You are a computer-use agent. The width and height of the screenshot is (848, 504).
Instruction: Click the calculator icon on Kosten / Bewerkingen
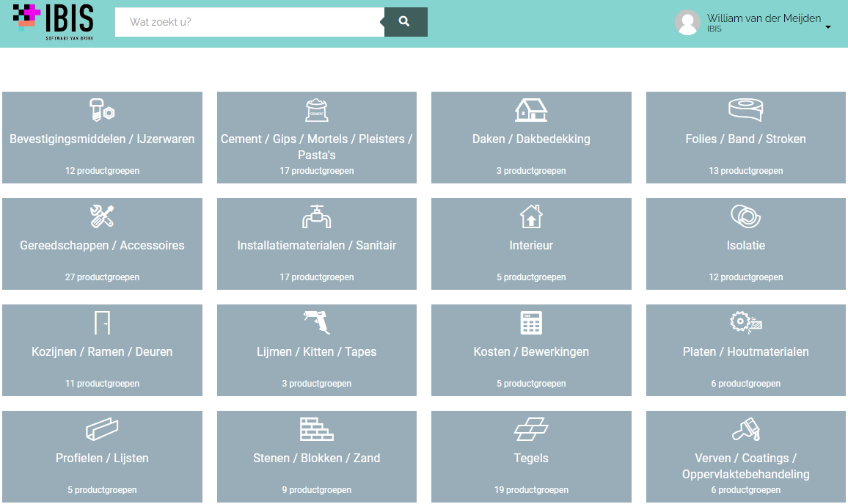point(531,322)
